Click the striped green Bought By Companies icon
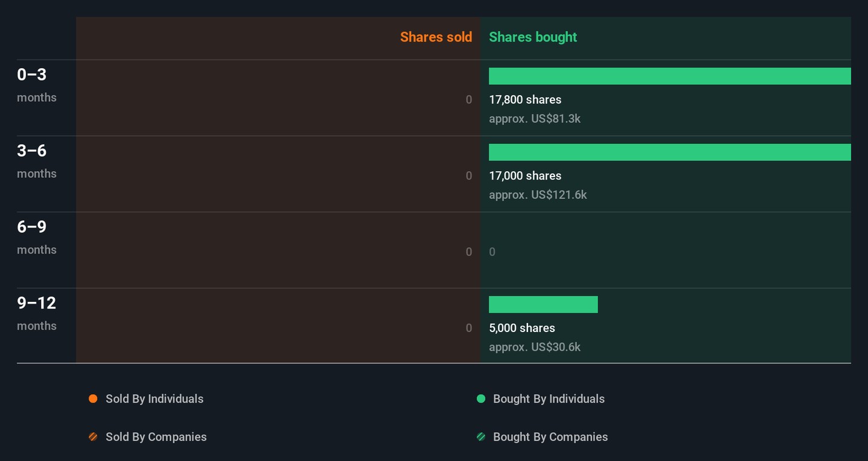The width and height of the screenshot is (868, 461). [481, 437]
